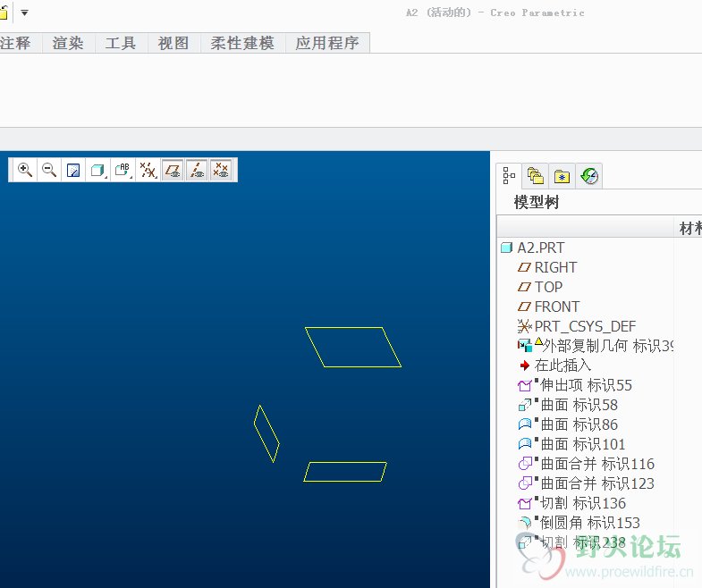Viewport: 702px width, 588px height.
Task: Click the surface icon beside 曲面 标识86
Action: click(x=524, y=424)
